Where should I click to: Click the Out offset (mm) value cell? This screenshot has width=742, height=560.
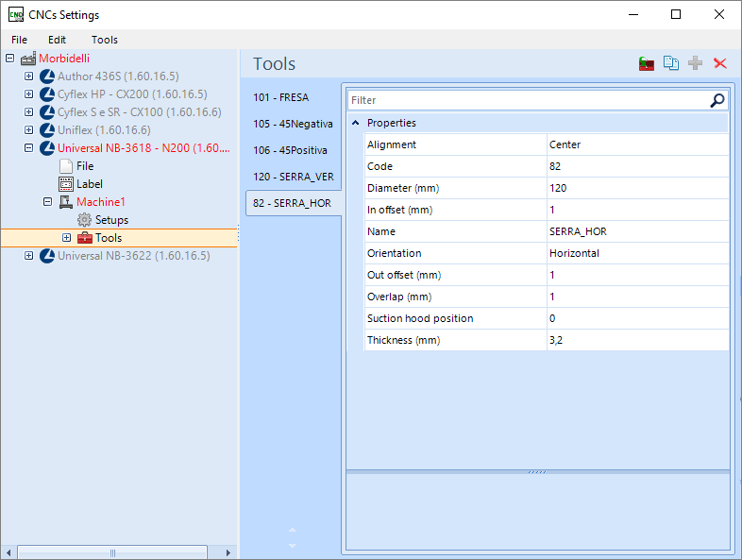pyautogui.click(x=637, y=276)
